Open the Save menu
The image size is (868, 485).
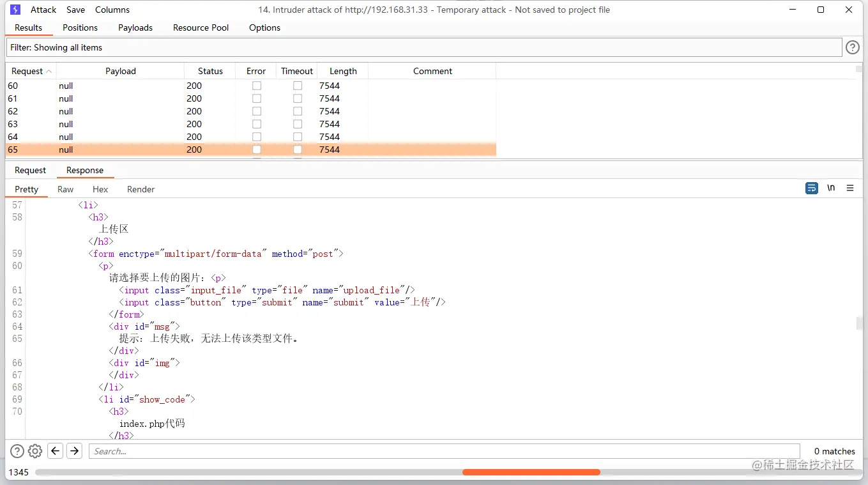pos(75,10)
